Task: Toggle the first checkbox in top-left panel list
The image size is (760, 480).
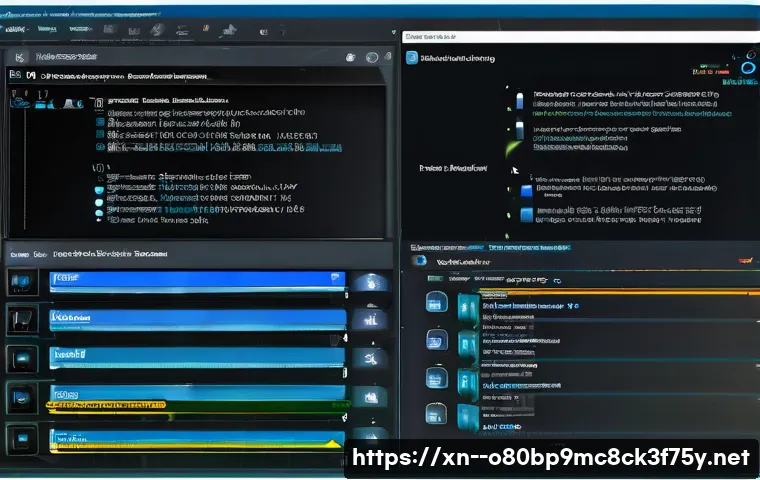Action: [x=98, y=102]
